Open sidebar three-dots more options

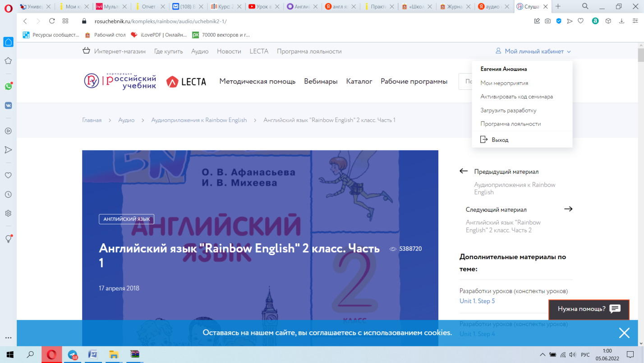pos(8,338)
